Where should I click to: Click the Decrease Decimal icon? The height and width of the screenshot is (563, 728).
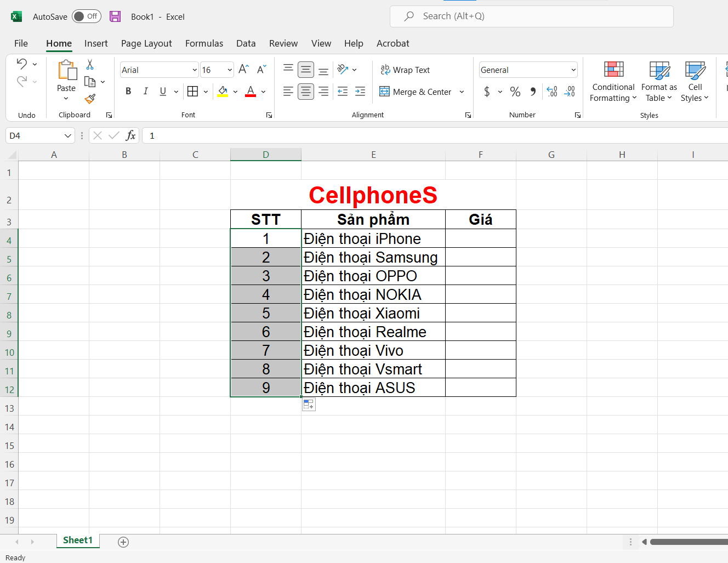tap(570, 92)
